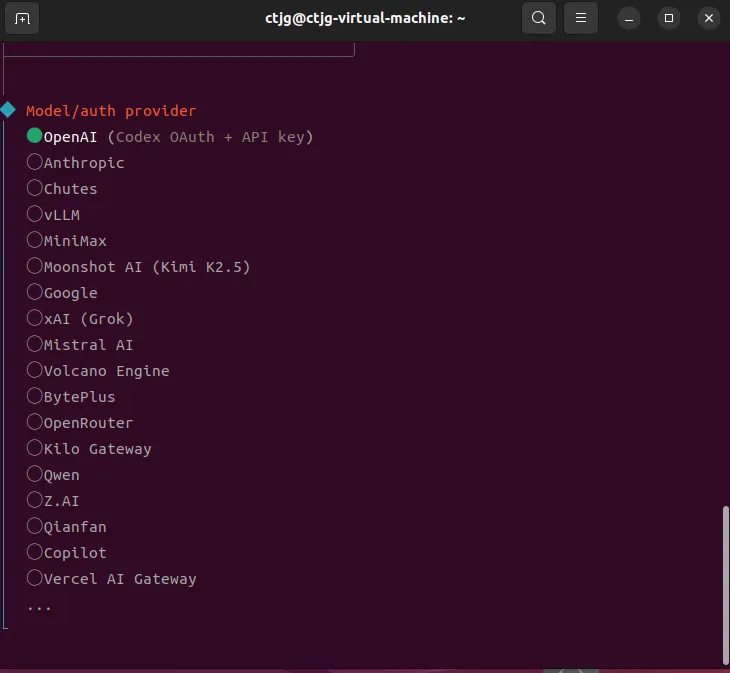Screen dimensions: 730x673
Task: Minimize the terminal window
Action: click(629, 19)
